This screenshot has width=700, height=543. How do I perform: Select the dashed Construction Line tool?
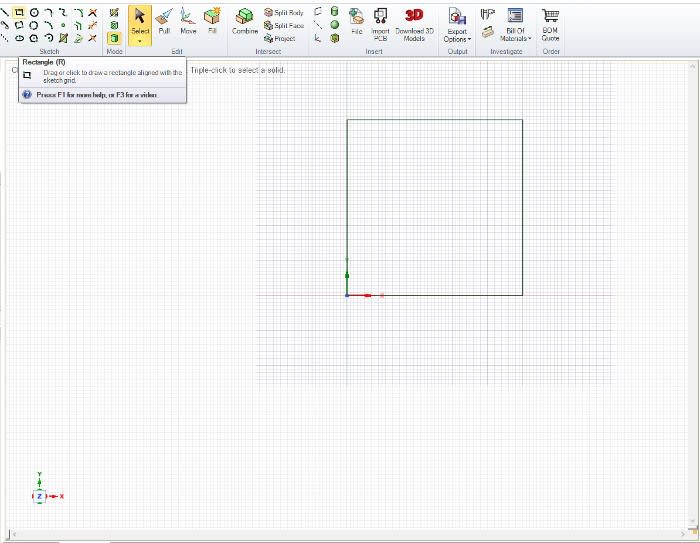4,38
